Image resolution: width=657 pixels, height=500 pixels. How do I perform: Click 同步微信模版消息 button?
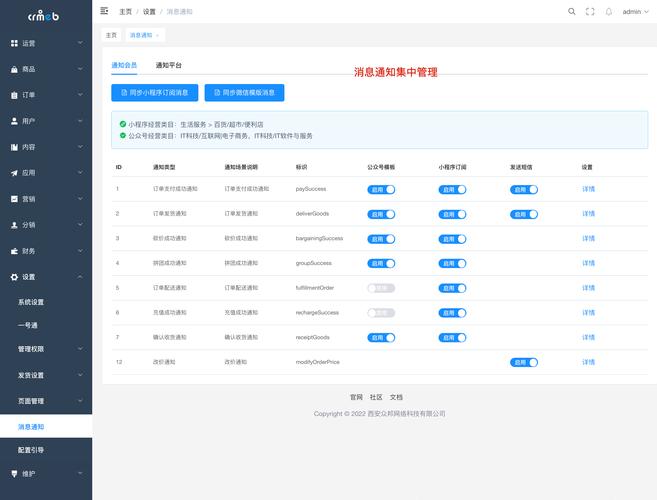[244, 93]
